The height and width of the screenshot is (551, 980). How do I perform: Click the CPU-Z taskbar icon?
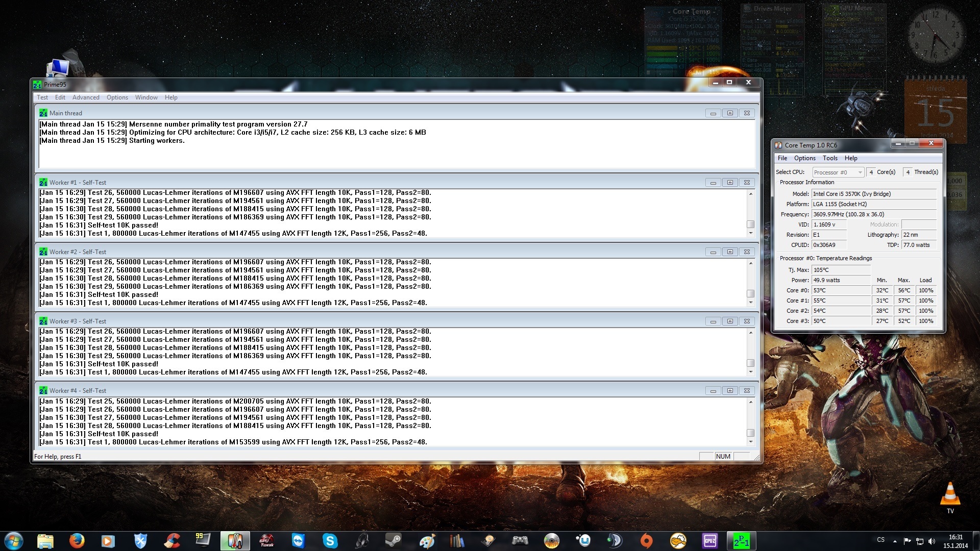tap(709, 540)
